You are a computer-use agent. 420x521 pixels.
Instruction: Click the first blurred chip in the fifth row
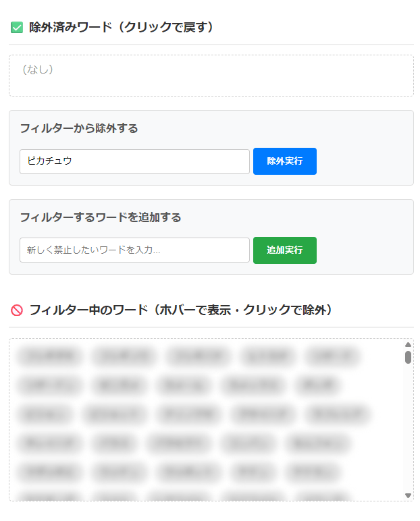tap(51, 472)
